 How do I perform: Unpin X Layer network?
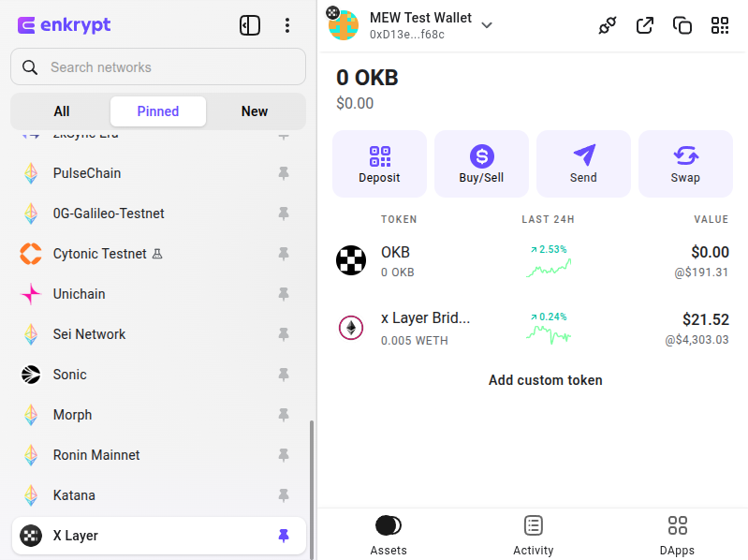[x=284, y=536]
